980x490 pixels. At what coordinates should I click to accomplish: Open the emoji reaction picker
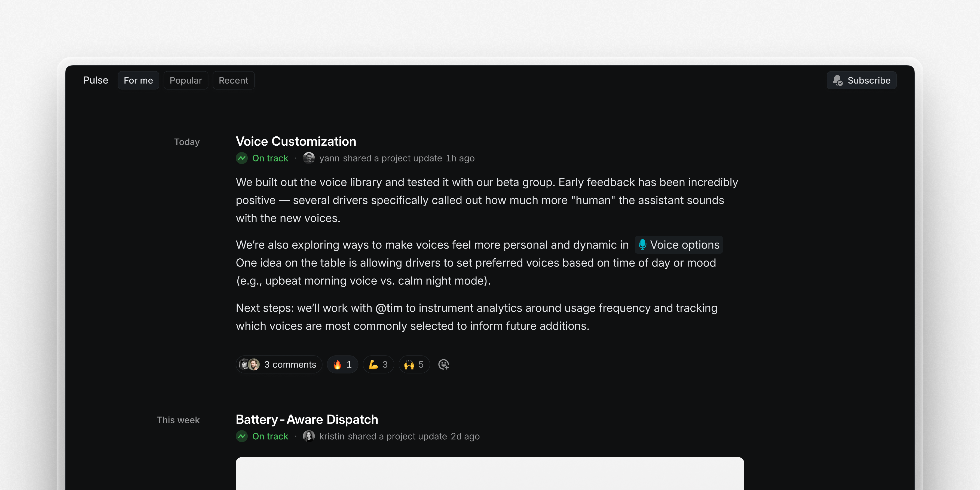(444, 365)
